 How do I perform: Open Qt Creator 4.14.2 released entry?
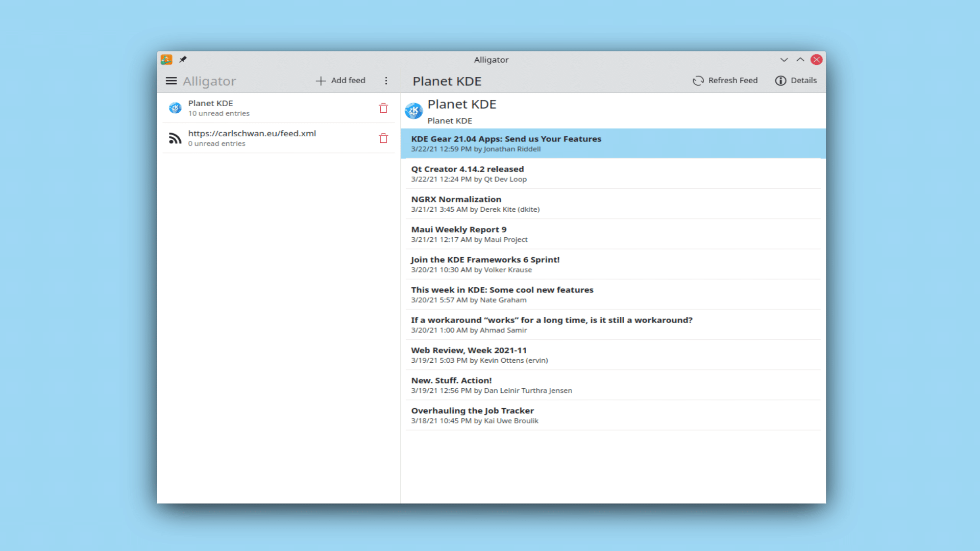click(x=613, y=173)
